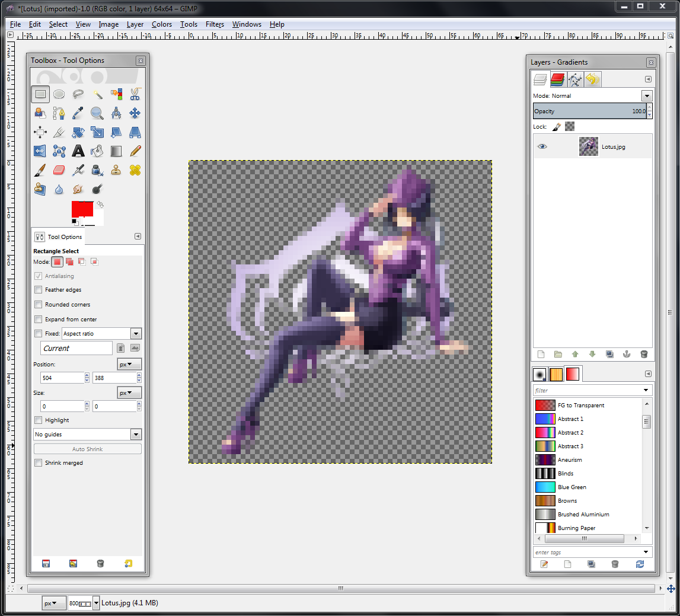Open the status bar unit px dropdown
The width and height of the screenshot is (680, 616).
[54, 603]
